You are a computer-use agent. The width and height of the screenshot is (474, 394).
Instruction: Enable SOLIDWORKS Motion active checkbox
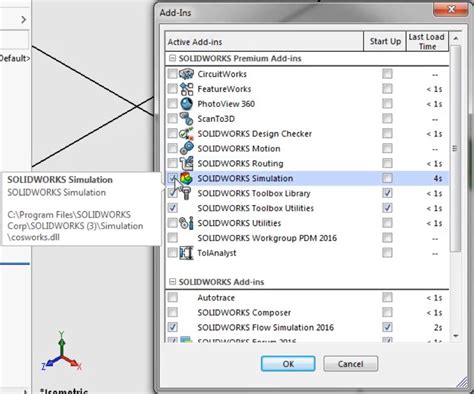click(x=172, y=148)
